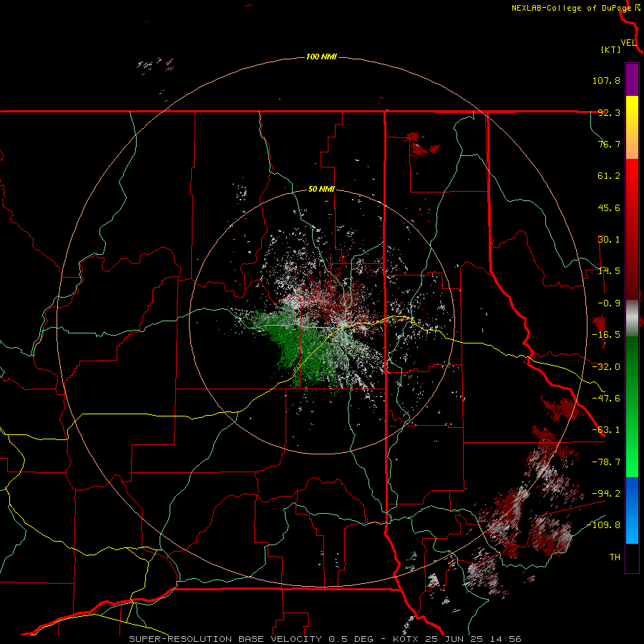Viewport: 644px width, 644px height.
Task: Select the -78.7 scale value
Action: pos(606,462)
